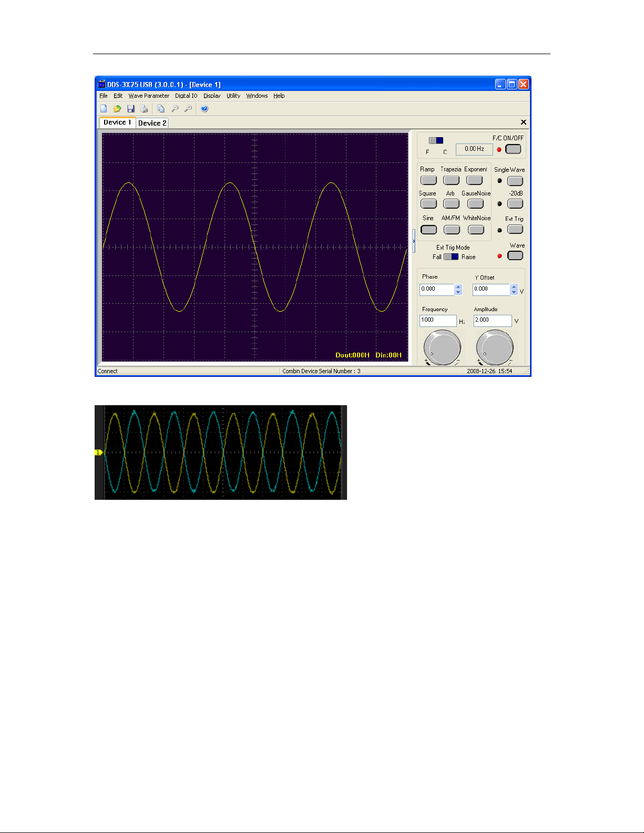
Task: Close the device tab with X
Action: pos(523,122)
